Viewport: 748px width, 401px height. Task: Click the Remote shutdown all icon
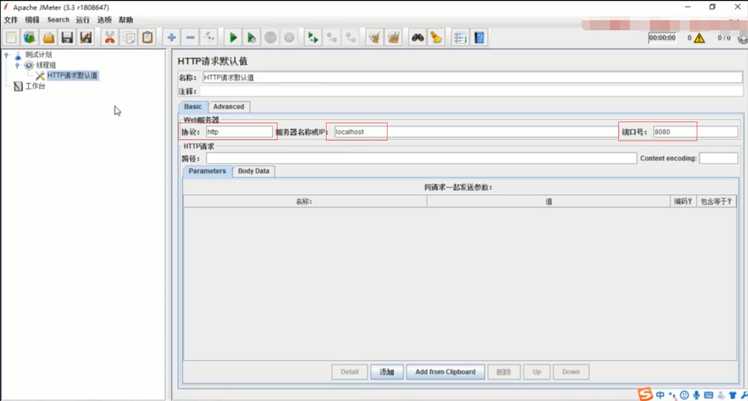(351, 37)
